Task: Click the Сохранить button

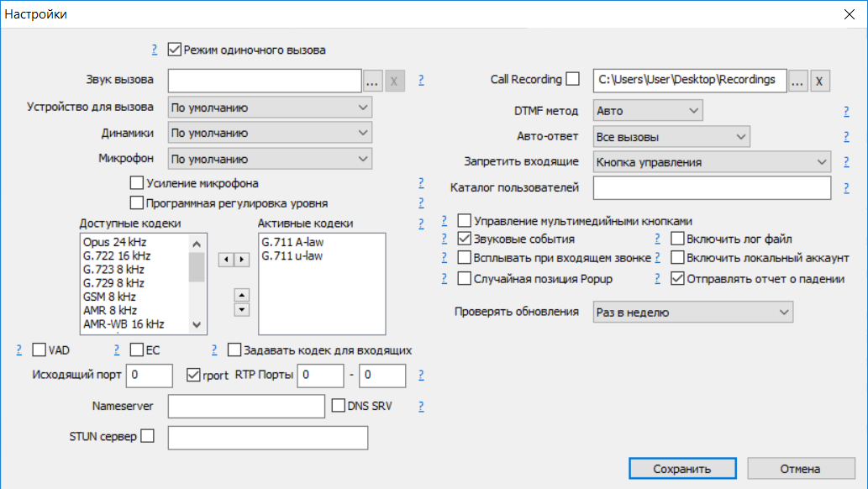Action: point(683,468)
